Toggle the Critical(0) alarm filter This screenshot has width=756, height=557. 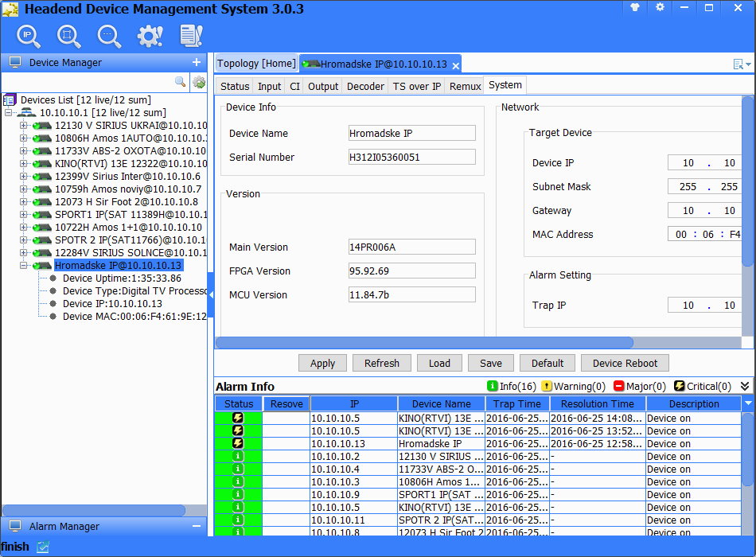(x=702, y=386)
